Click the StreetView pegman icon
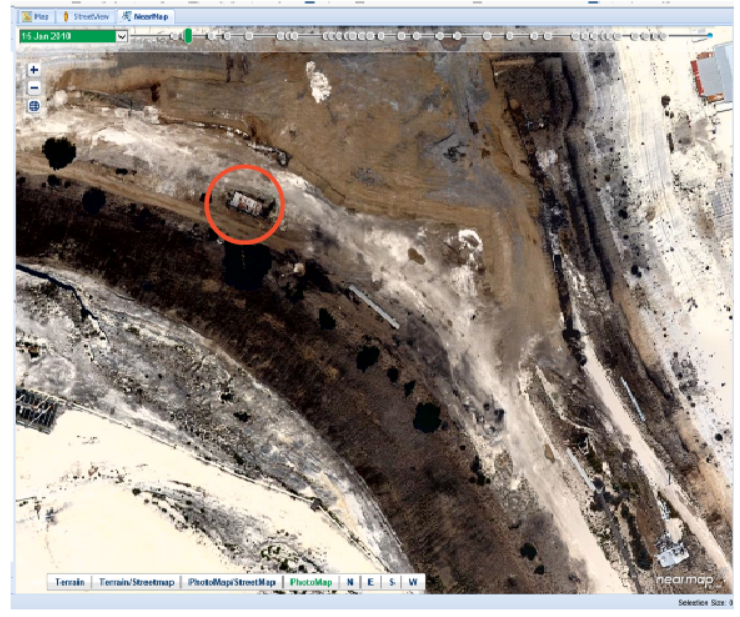Image resolution: width=740 pixels, height=617 pixels. pyautogui.click(x=66, y=17)
